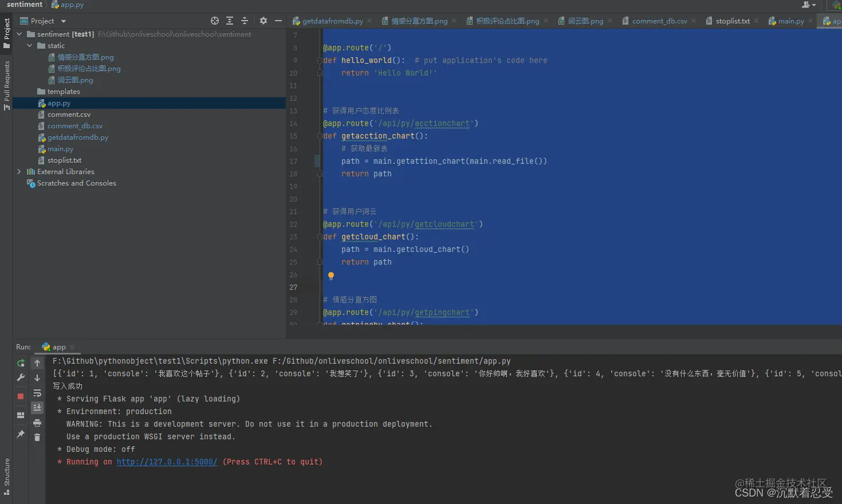Switch to 词云图.png editor tab
Image resolution: width=842 pixels, height=504 pixels.
585,21
